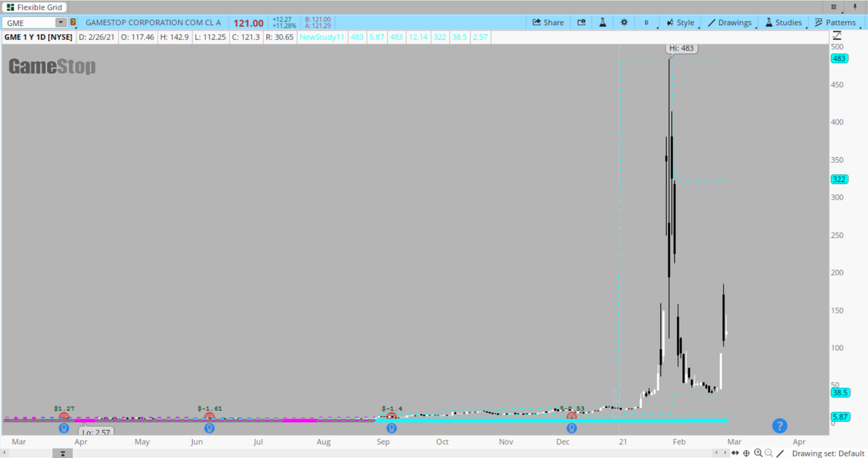Click the price axis settings icon above 500
The image size is (868, 458).
[837, 35]
